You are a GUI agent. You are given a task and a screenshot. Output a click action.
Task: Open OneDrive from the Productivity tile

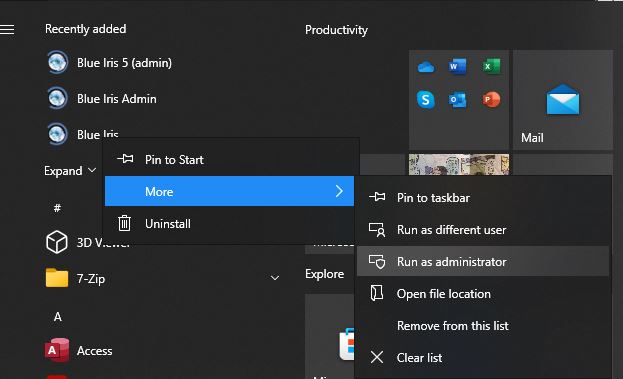click(426, 67)
